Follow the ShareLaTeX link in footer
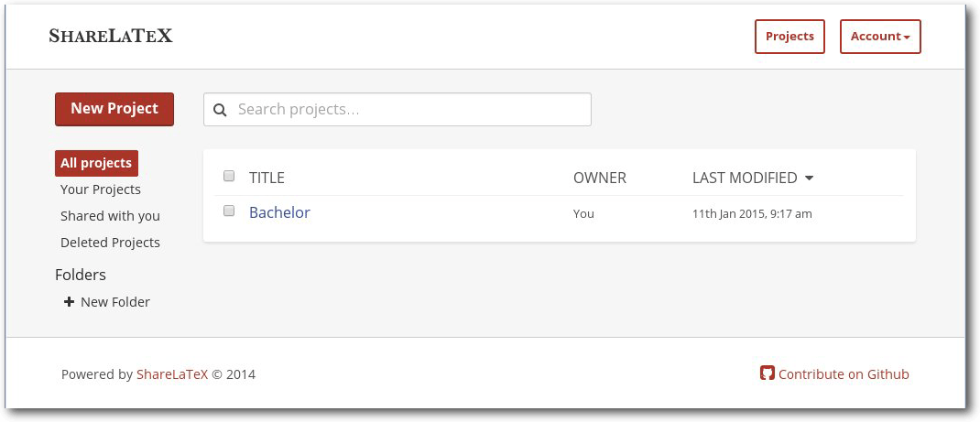Viewport: 980px width, 422px height. (172, 374)
